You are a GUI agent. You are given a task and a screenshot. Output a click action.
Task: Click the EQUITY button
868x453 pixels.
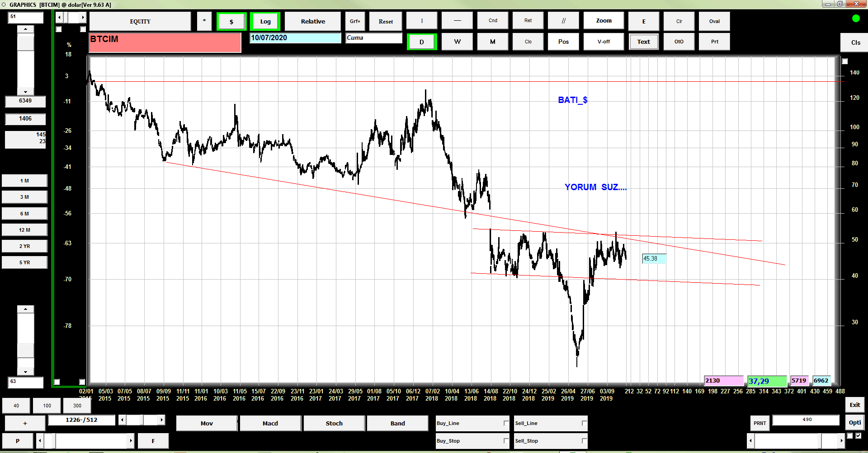140,21
